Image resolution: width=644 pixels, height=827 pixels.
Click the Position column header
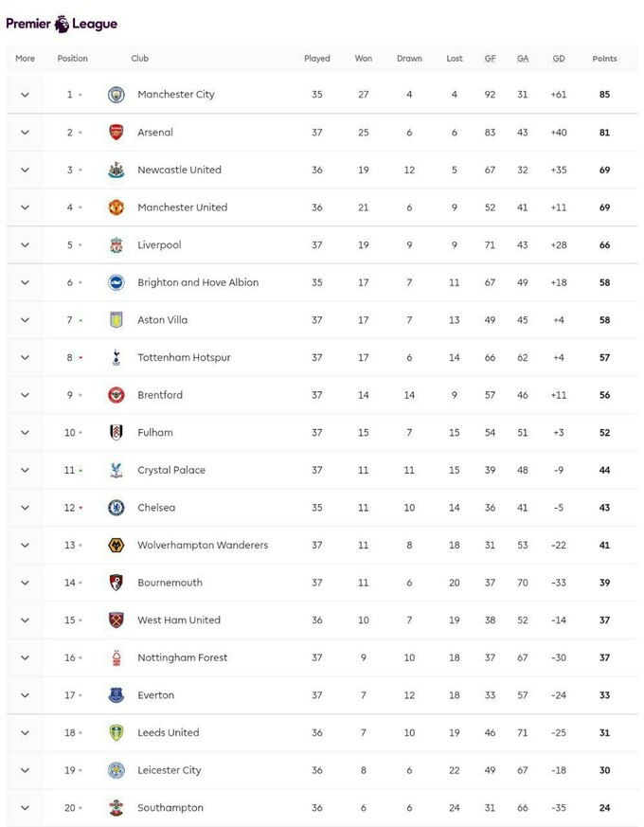coord(72,59)
